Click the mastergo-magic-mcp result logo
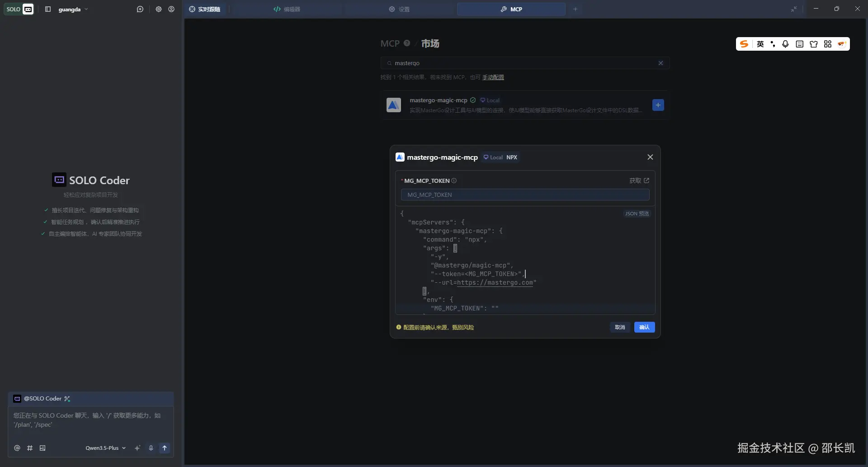Viewport: 868px width, 467px height. point(394,105)
